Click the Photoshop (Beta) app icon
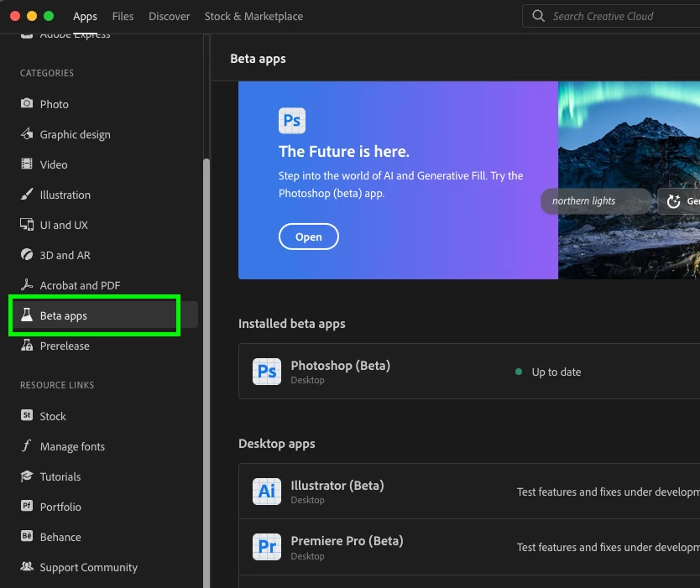 (x=267, y=372)
